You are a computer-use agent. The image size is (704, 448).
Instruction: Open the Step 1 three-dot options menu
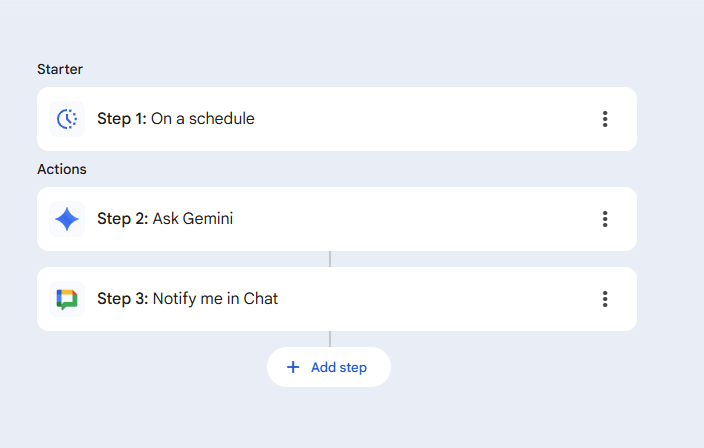[605, 119]
